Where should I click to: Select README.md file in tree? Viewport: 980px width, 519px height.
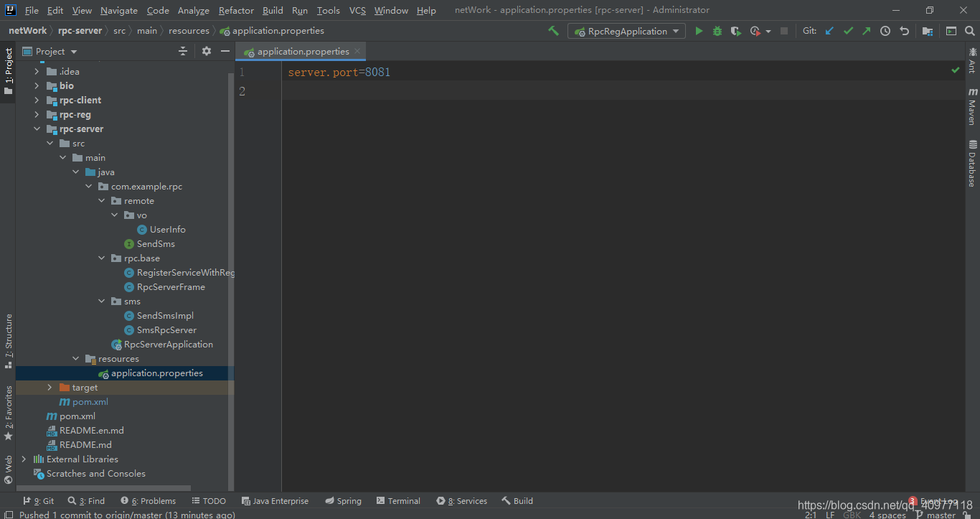pos(79,444)
